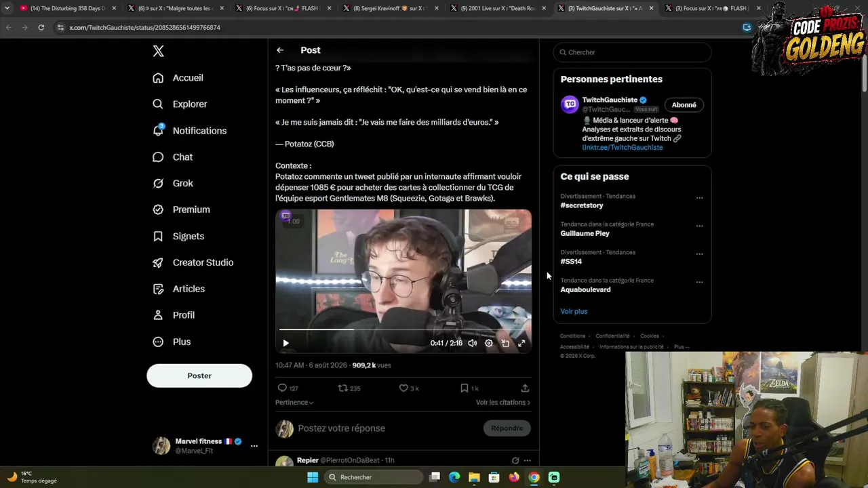Mute the video with the speaker icon

(473, 344)
